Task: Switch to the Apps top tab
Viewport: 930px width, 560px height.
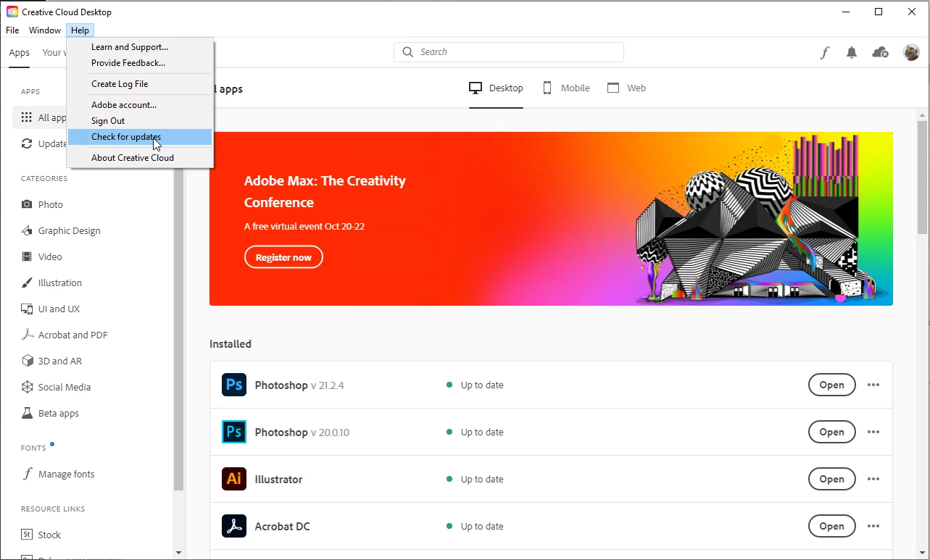Action: pyautogui.click(x=20, y=53)
